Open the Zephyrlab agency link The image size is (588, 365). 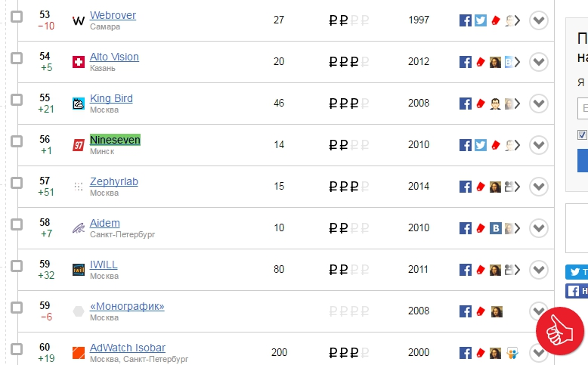114,181
